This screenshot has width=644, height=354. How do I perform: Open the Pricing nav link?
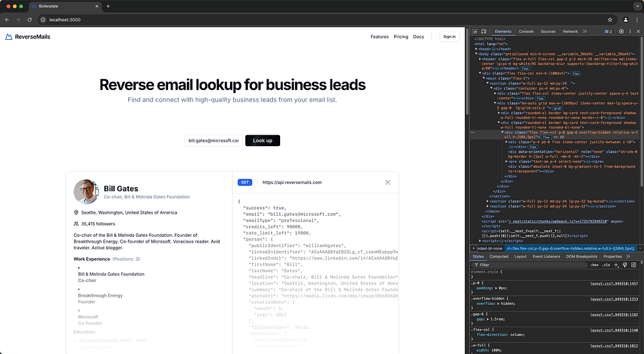[x=401, y=37]
